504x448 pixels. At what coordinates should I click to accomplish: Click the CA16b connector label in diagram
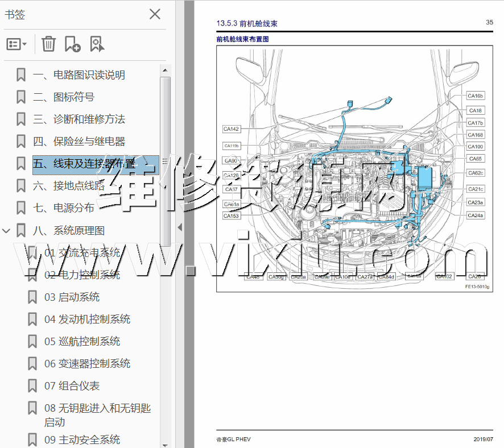(476, 96)
